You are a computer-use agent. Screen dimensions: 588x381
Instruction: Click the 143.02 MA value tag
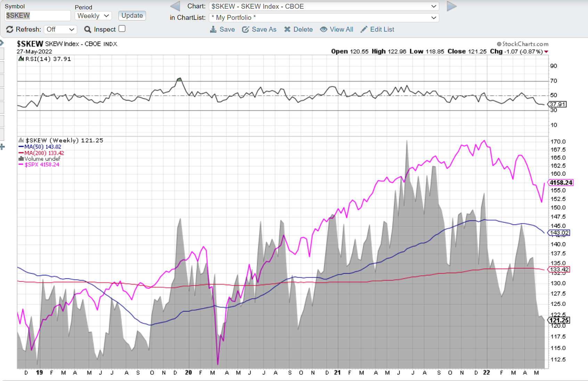click(559, 233)
